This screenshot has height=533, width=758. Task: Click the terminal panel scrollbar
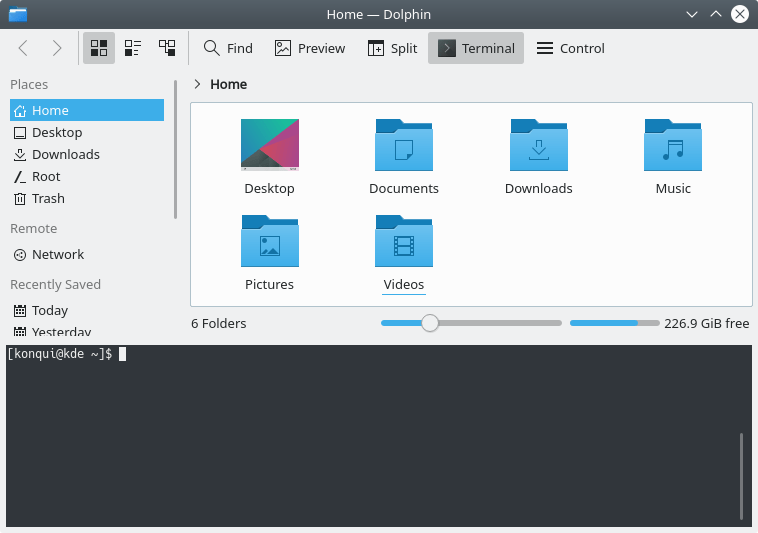point(741,476)
